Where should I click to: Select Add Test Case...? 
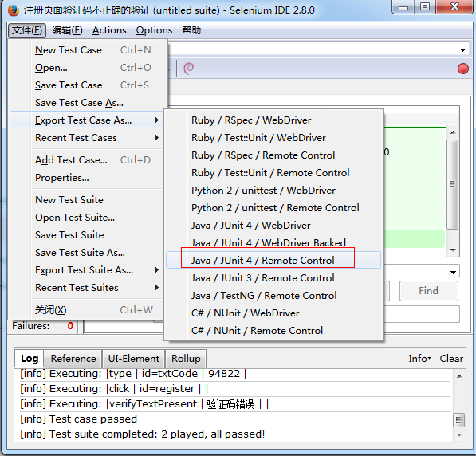(x=88, y=160)
